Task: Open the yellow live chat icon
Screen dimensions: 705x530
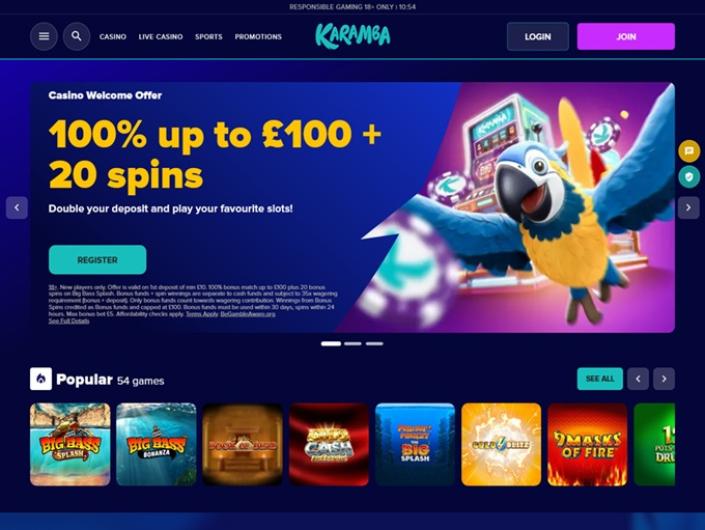Action: (689, 151)
